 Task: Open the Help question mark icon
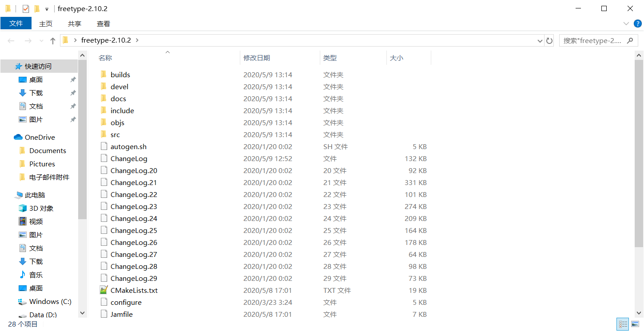tap(638, 24)
